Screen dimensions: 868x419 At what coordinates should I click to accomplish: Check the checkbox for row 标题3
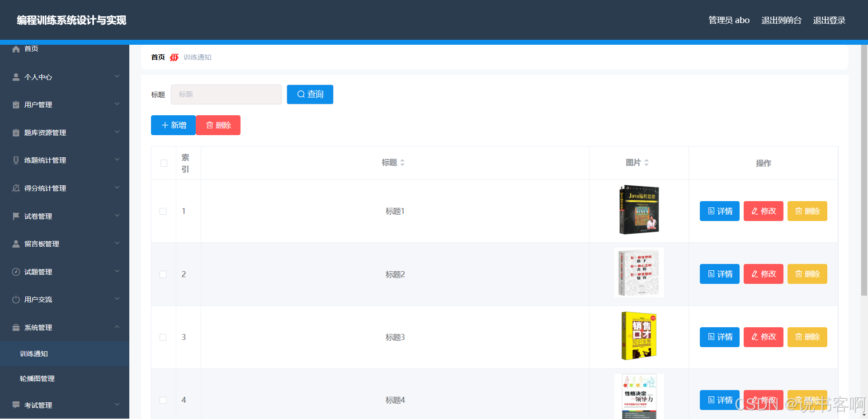(163, 337)
